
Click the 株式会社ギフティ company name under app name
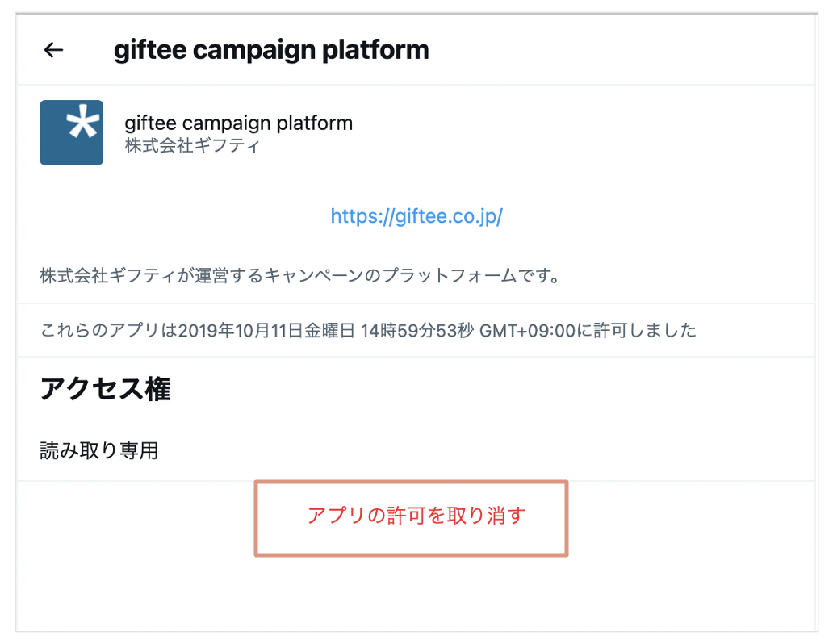click(x=193, y=146)
